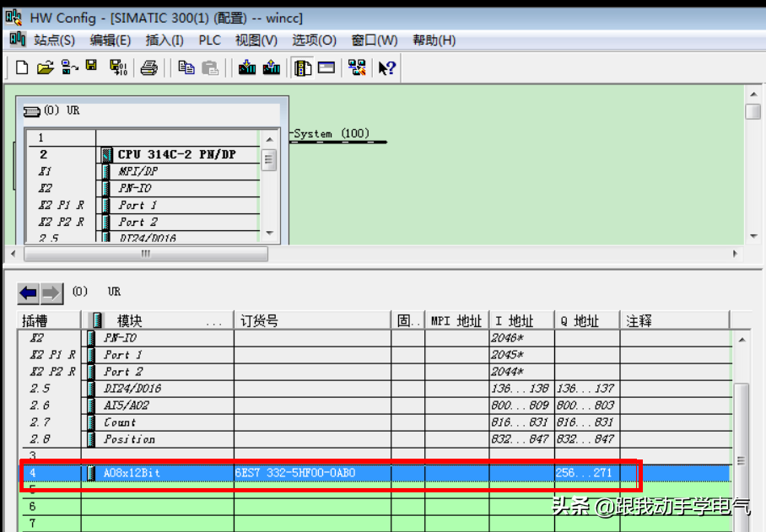Click module icon beside AI5/AO2 row
766x532 pixels.
pyautogui.click(x=91, y=405)
